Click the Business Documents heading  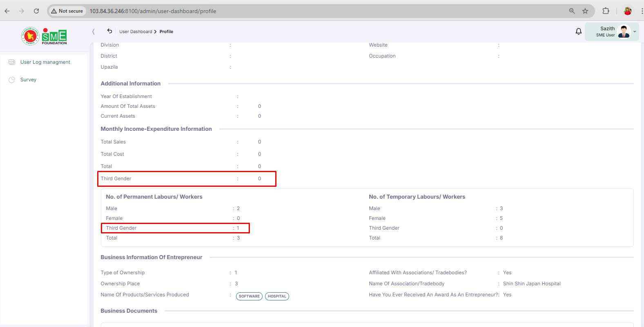pyautogui.click(x=129, y=311)
